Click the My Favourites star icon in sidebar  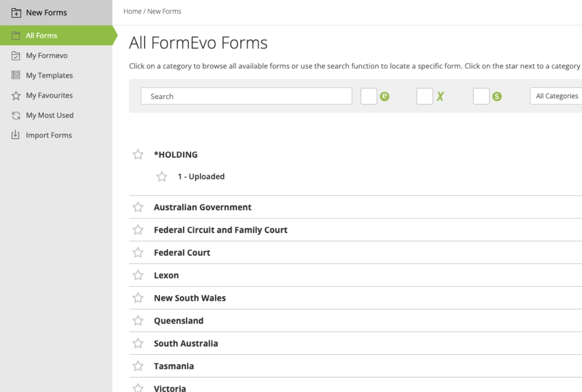coord(16,96)
